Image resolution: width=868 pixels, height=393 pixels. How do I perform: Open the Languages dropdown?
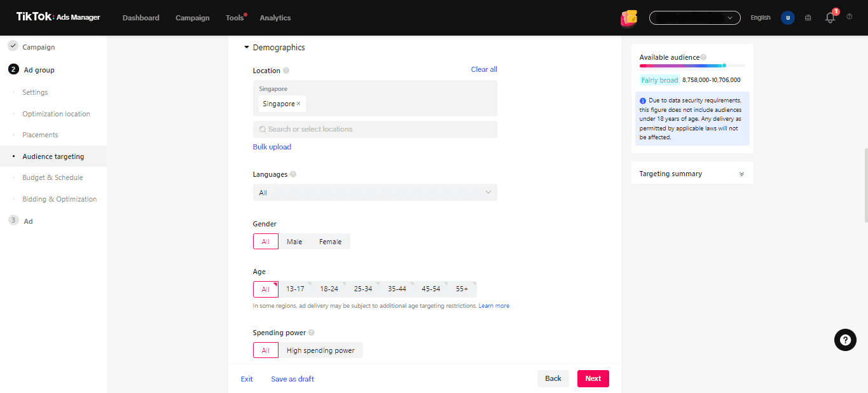point(375,192)
